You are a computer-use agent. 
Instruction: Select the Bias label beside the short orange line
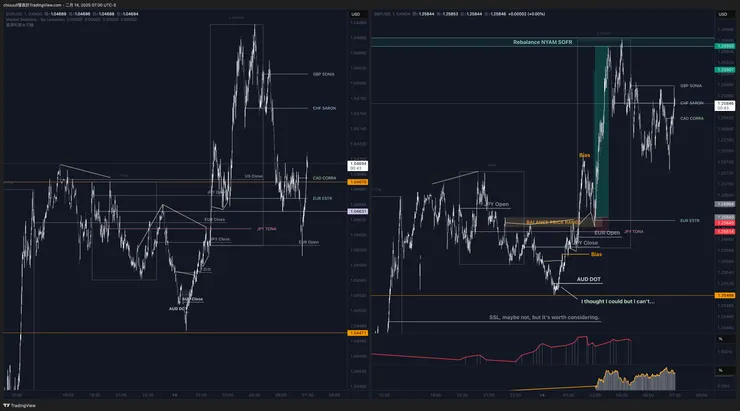click(596, 254)
